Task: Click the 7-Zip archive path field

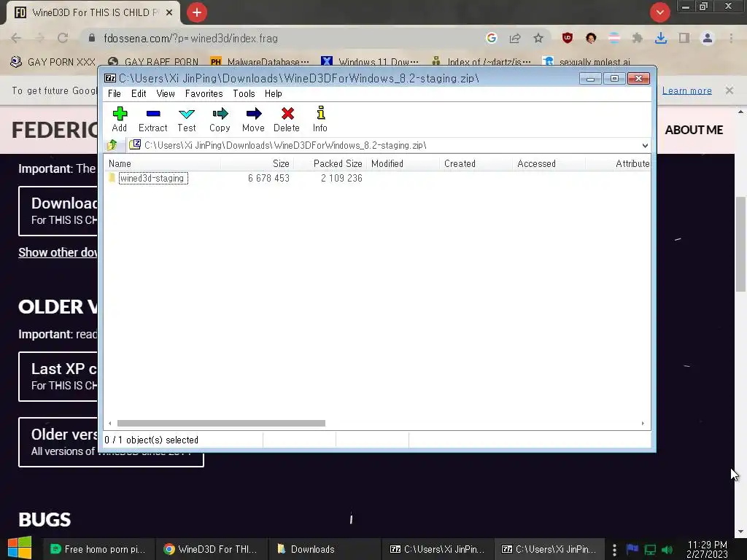Action: 384,145
